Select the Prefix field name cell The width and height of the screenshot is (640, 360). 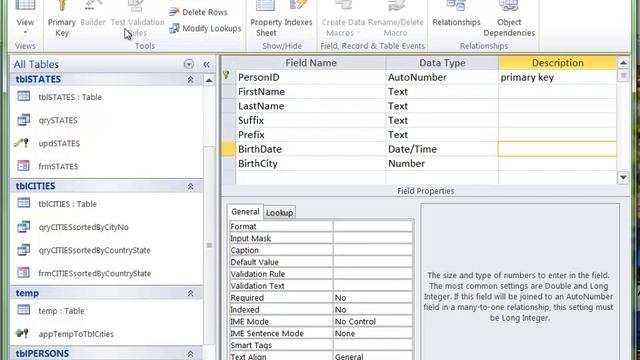[311, 135]
